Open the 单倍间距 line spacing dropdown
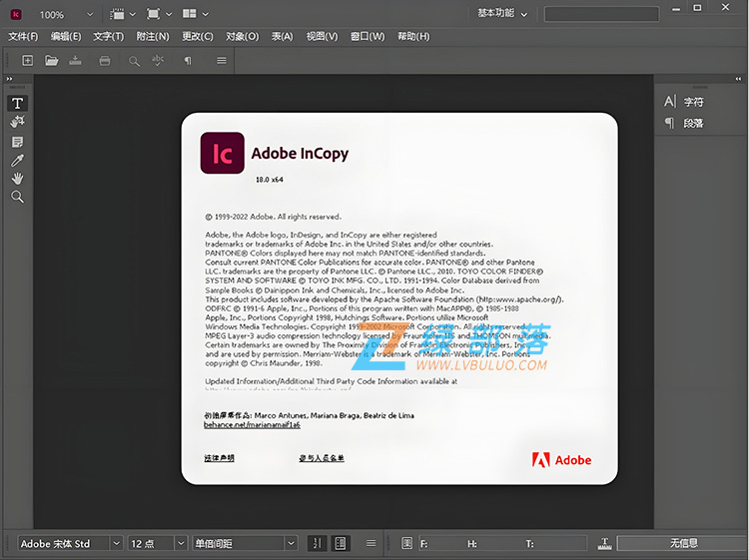The width and height of the screenshot is (749, 560). [x=291, y=543]
